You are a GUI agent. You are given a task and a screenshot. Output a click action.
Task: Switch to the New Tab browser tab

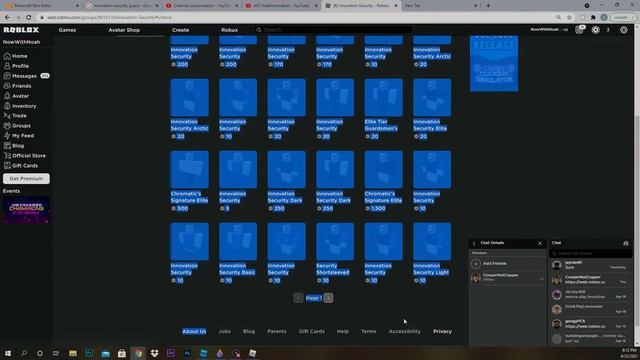coord(440,6)
